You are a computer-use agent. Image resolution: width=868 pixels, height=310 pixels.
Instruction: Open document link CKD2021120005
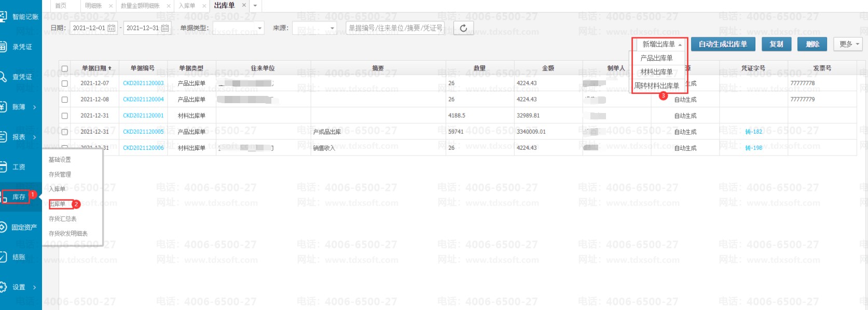143,132
